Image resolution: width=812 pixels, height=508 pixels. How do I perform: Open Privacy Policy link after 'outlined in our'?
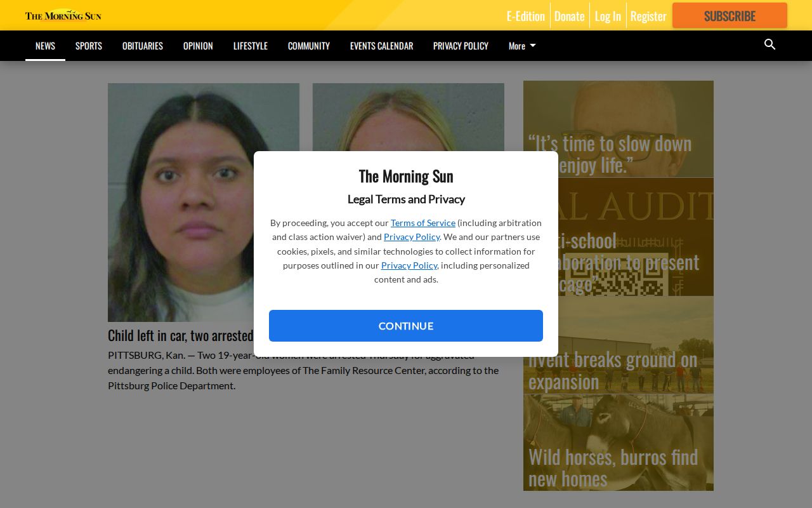pyautogui.click(x=409, y=265)
